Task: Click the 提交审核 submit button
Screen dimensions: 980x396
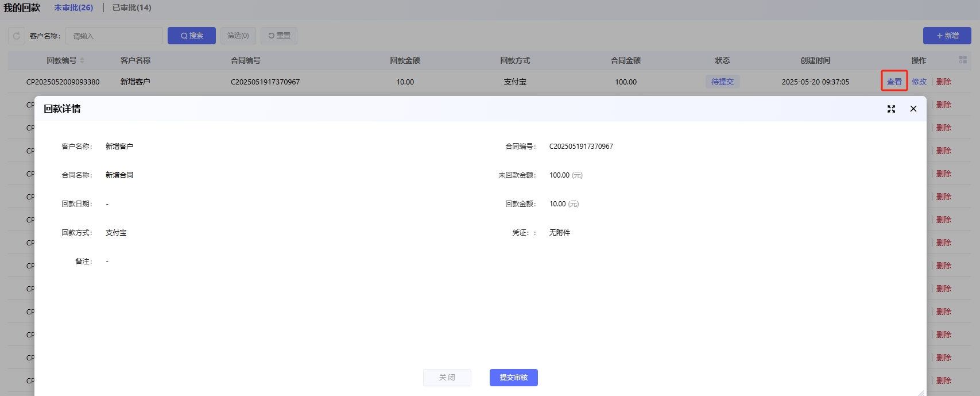Action: tap(513, 378)
